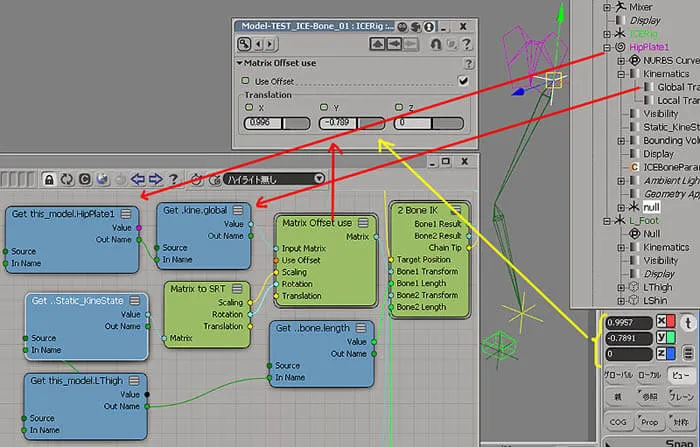
Task: Expand the NURBS Curve tree node
Action: (621, 60)
